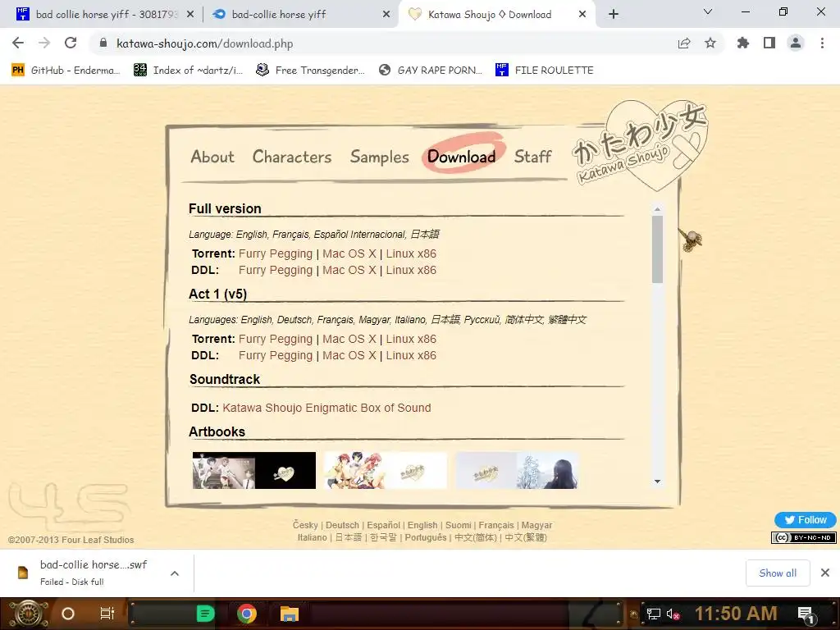
Task: Open the Start menu orb
Action: (29, 614)
